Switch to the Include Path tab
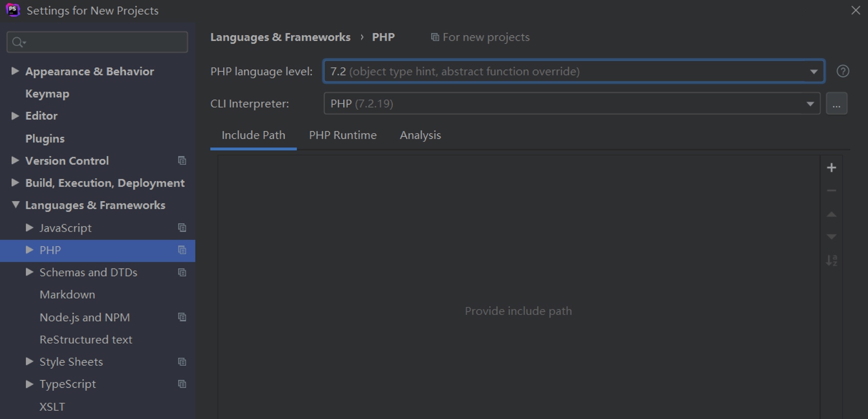 click(x=253, y=135)
